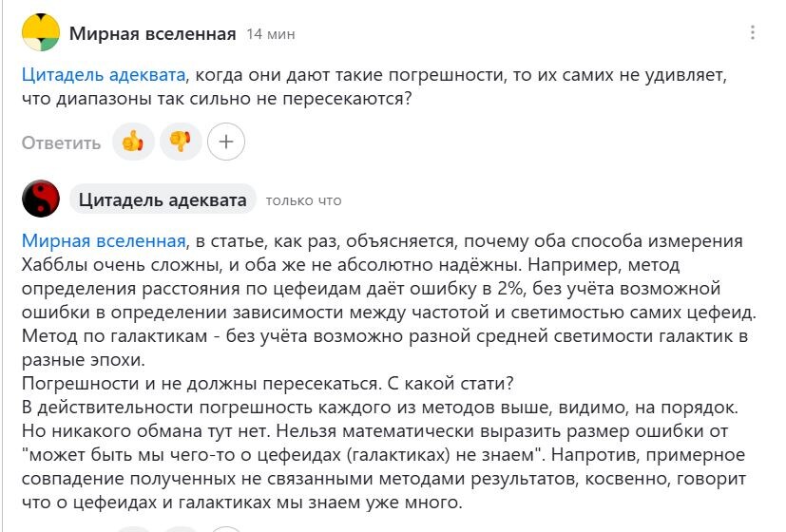The image size is (786, 532).
Task: Click the 14 мин timestamp
Action: pyautogui.click(x=271, y=34)
